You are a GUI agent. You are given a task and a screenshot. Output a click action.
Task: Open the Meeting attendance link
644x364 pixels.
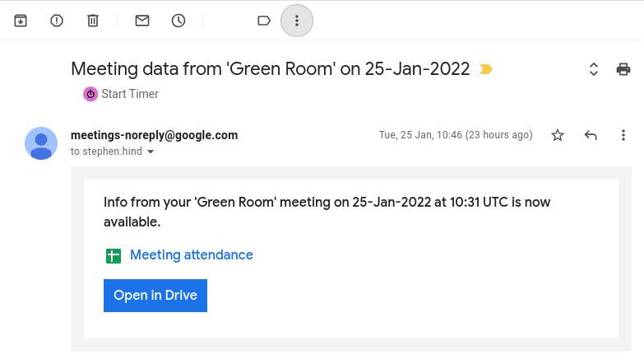pyautogui.click(x=192, y=255)
